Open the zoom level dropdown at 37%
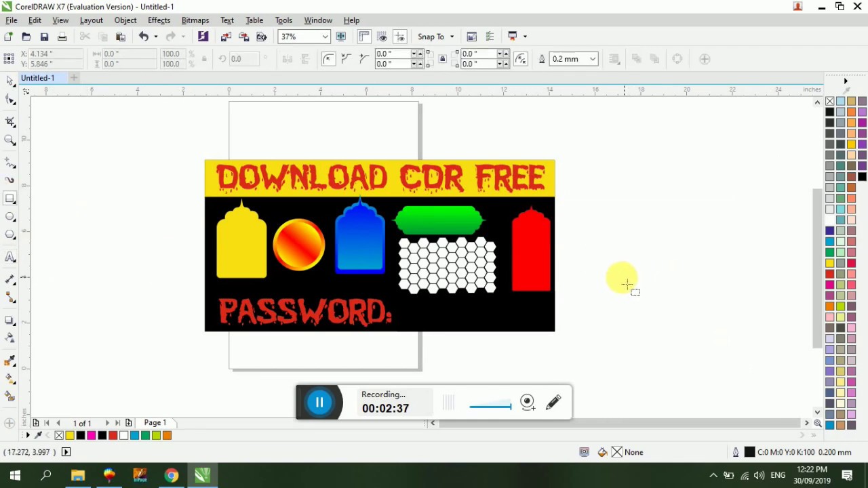 coord(325,37)
